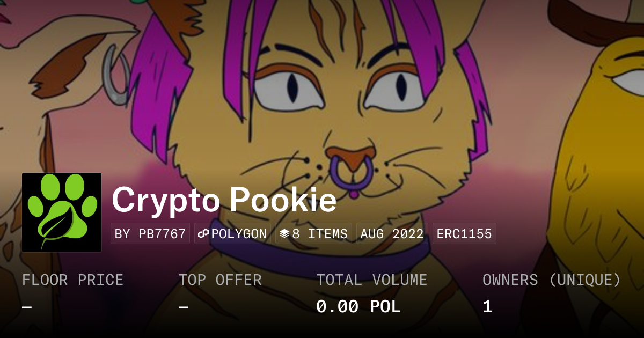The height and width of the screenshot is (338, 644).
Task: Select the POLYGON chain badge
Action: [232, 234]
